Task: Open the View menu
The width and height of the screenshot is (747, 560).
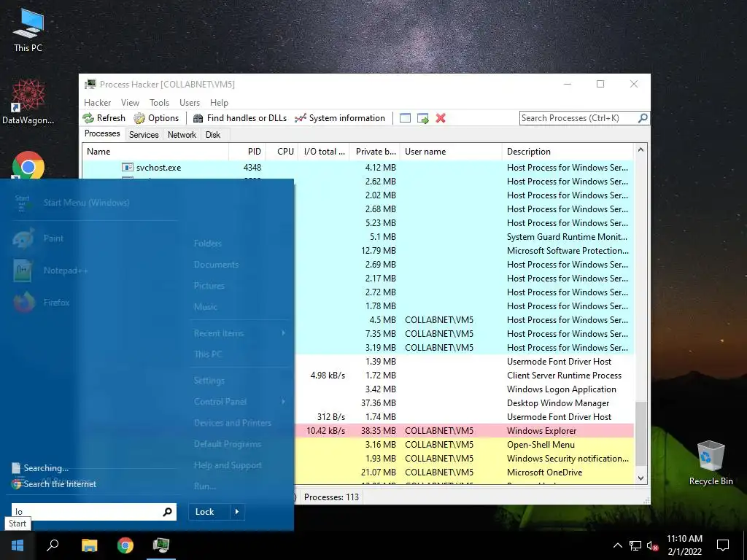Action: (130, 103)
